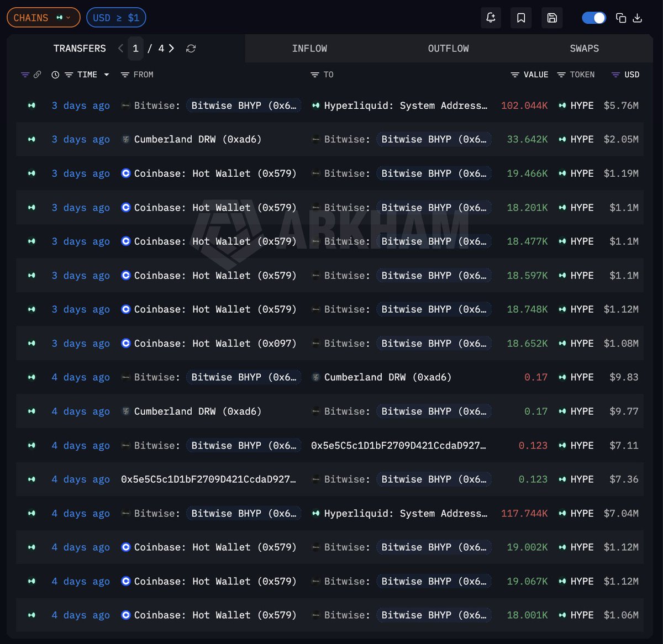Open the CHAINS dropdown
The image size is (663, 644).
point(43,18)
